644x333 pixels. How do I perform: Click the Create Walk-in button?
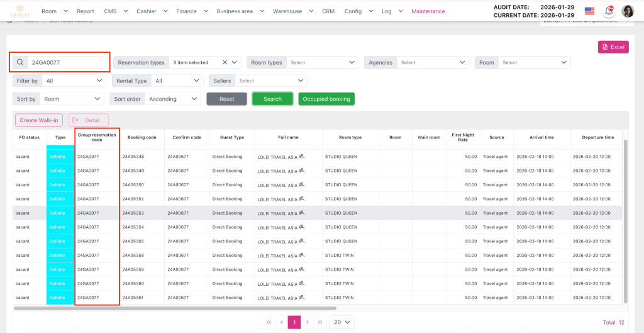(x=38, y=120)
